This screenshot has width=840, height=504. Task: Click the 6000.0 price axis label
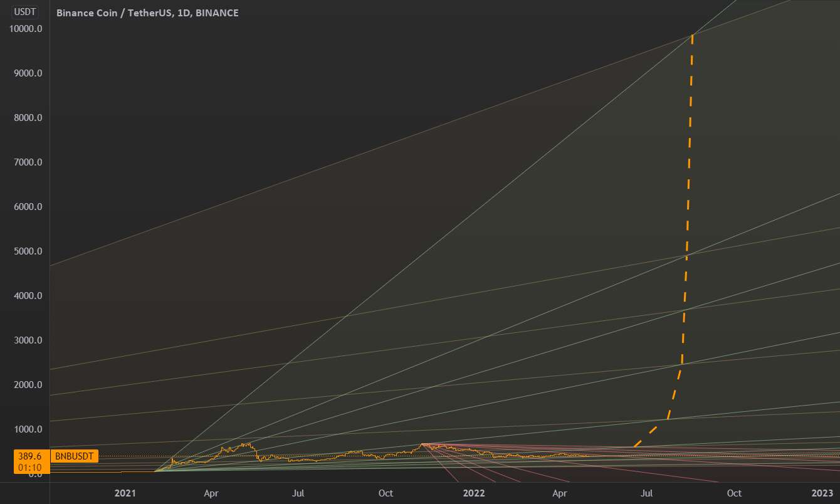point(28,207)
